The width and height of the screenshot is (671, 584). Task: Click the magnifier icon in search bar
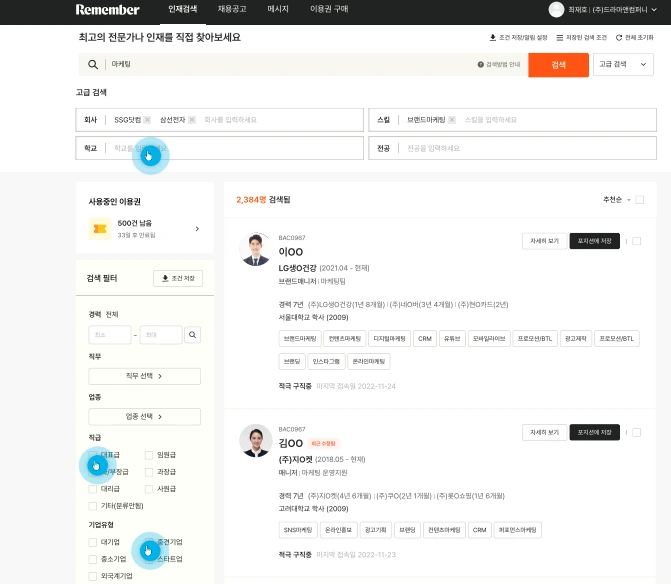(93, 65)
